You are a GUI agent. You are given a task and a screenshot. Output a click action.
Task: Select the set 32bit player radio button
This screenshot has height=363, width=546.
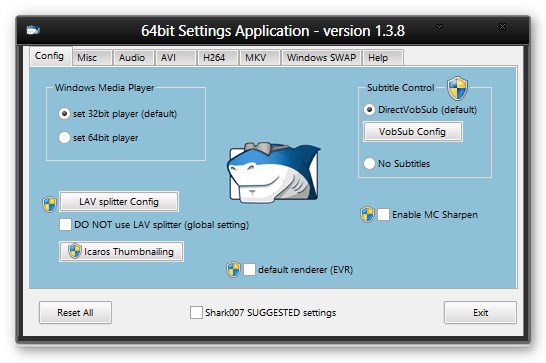tap(64, 114)
